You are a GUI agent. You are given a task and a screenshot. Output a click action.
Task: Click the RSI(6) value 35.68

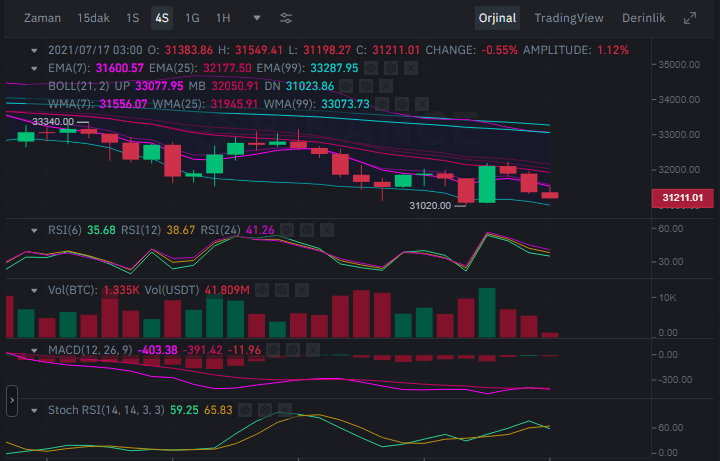pos(101,230)
